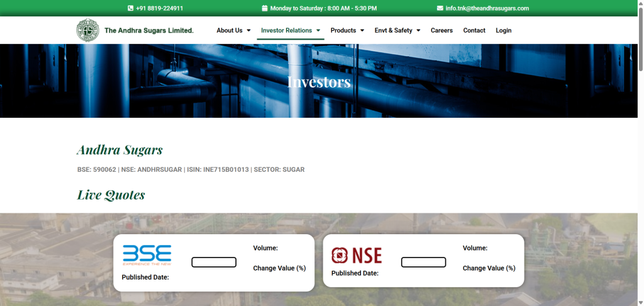644x306 pixels.
Task: Click the NSE price value box
Action: coord(423,262)
